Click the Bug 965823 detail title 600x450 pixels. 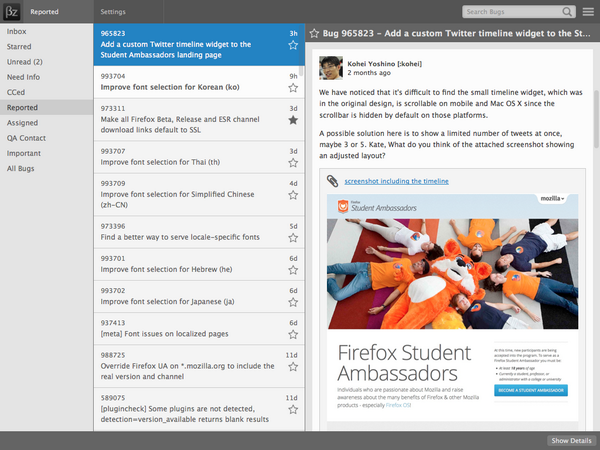(x=457, y=33)
